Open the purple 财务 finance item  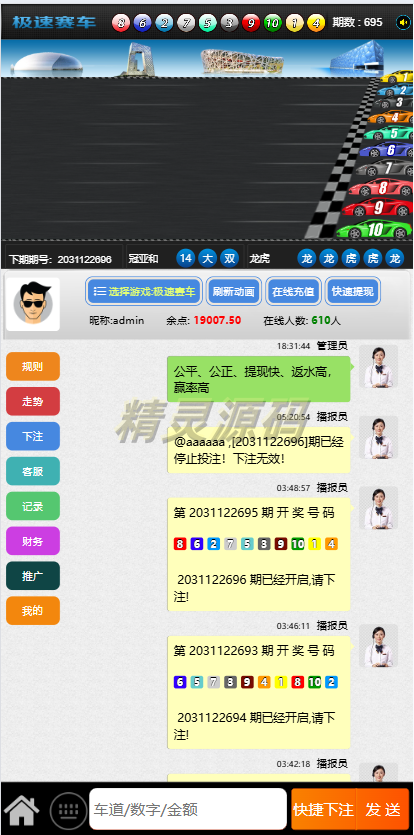pyautogui.click(x=33, y=541)
